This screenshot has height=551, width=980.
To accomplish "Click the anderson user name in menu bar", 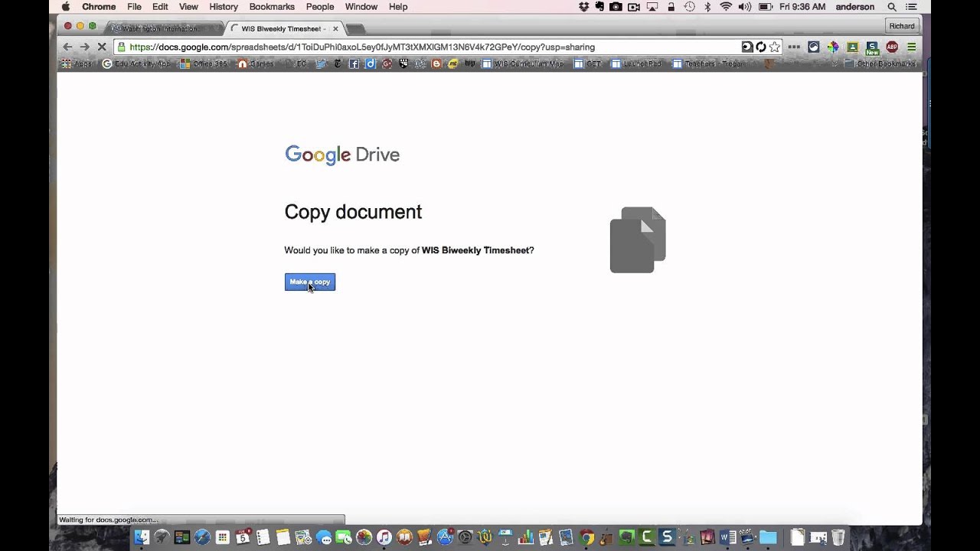I will click(x=855, y=7).
